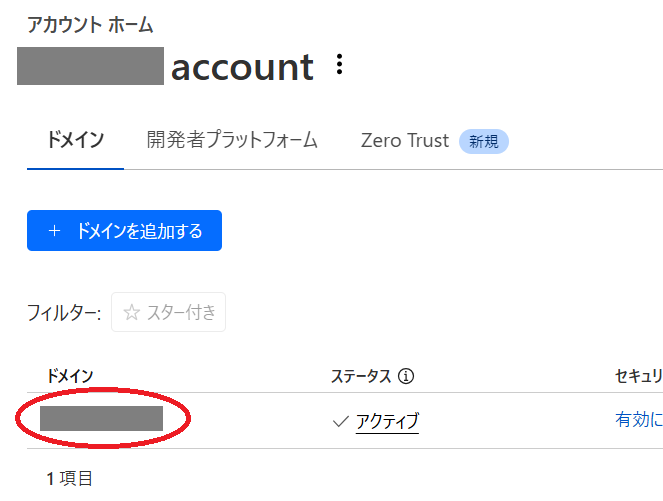Click the plus icon on add domain button

click(54, 231)
